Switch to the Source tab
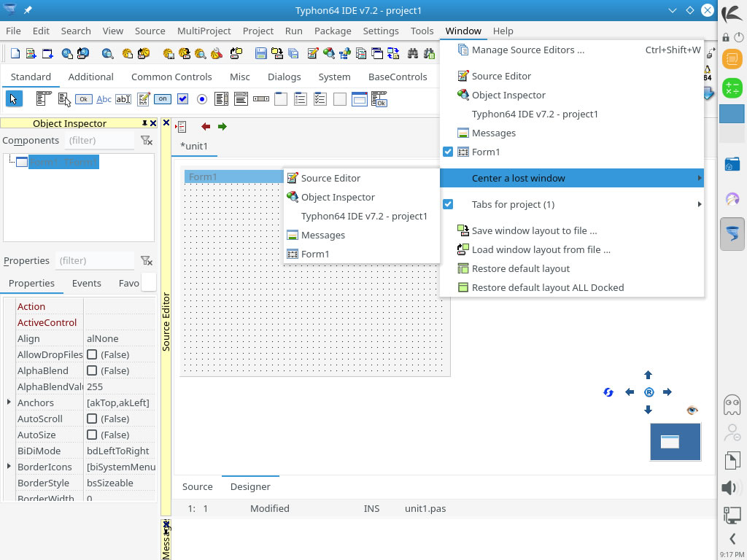 [x=197, y=486]
